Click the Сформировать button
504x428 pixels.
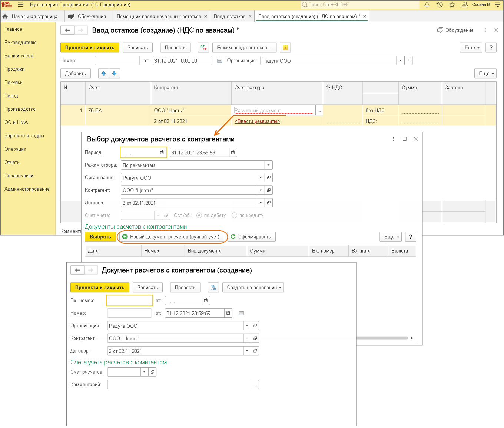click(x=252, y=237)
